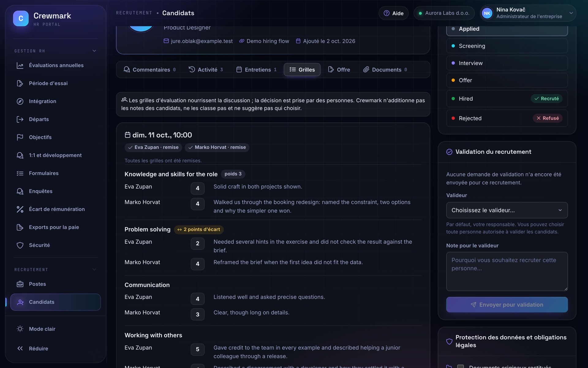
Task: Open the Choisissez le valideur dropdown
Action: coord(507,210)
